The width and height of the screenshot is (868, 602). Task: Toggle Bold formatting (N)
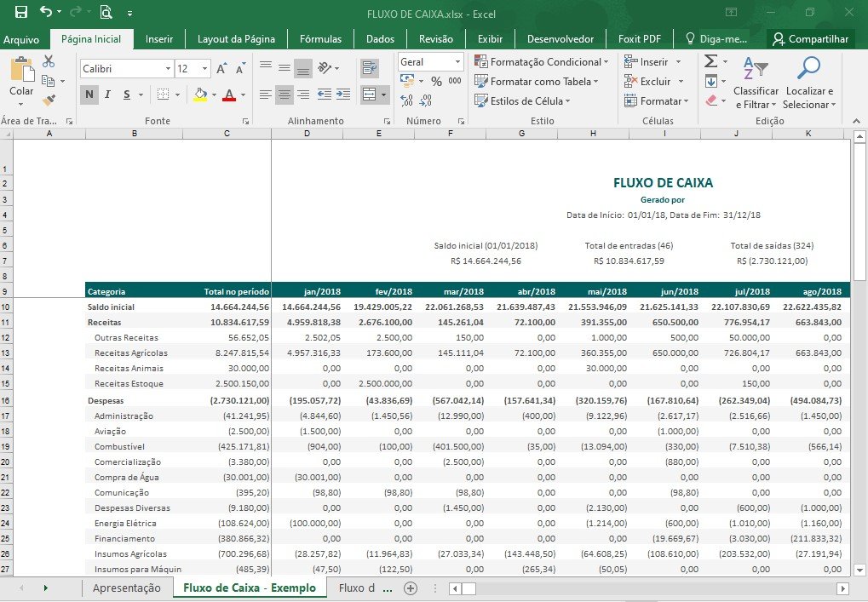(x=89, y=95)
